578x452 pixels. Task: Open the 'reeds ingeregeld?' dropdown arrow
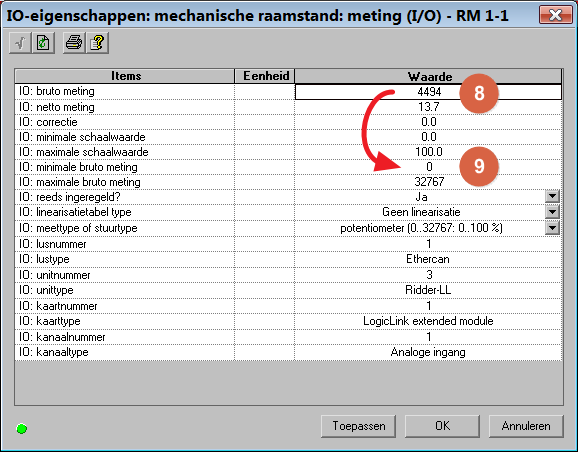552,197
